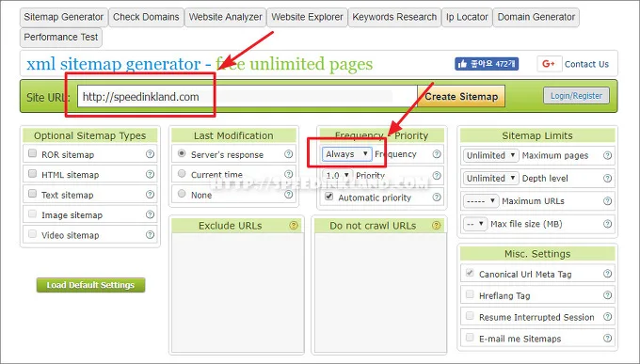Open help icon for Priority row

coord(437,176)
